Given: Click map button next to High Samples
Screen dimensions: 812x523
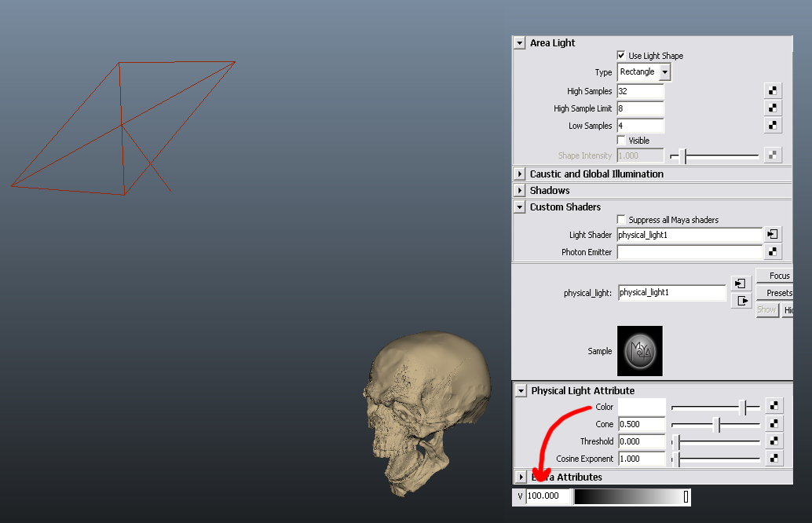Looking at the screenshot, I should (772, 90).
